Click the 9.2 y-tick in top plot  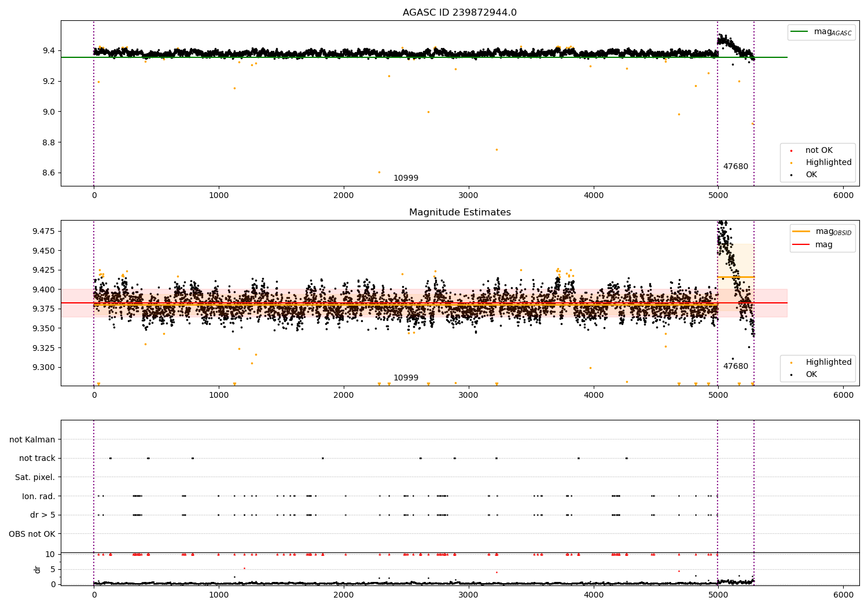point(49,82)
